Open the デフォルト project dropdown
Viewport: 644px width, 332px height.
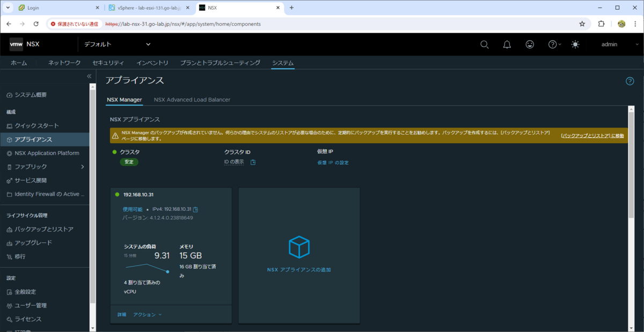click(x=117, y=44)
